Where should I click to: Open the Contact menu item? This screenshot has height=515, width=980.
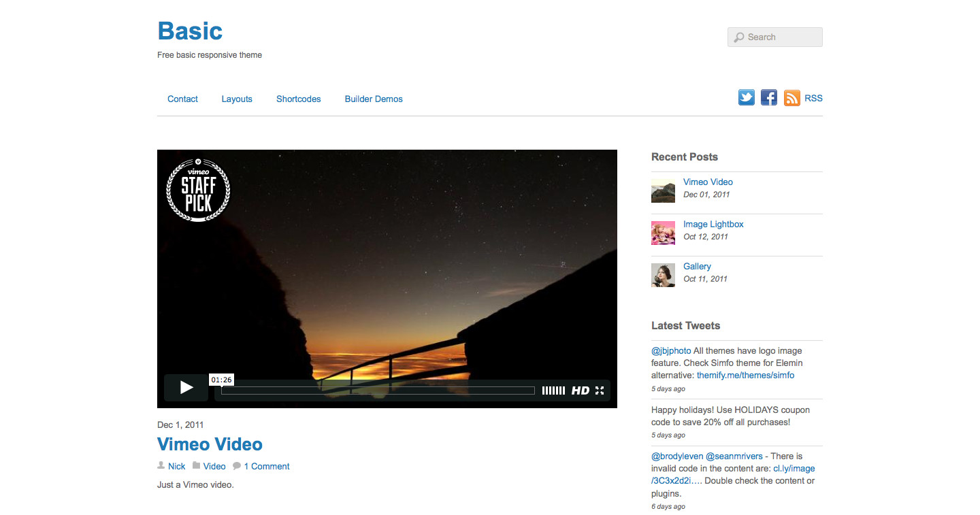(182, 99)
